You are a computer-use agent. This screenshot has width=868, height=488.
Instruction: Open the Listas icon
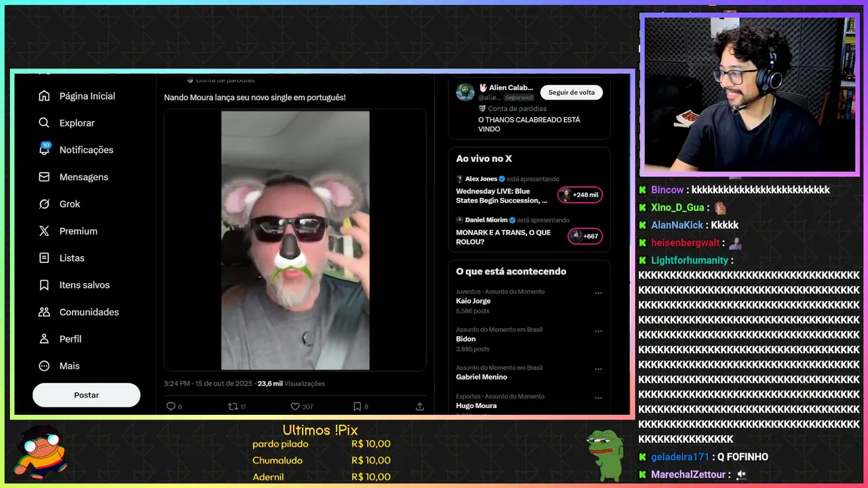coord(44,258)
